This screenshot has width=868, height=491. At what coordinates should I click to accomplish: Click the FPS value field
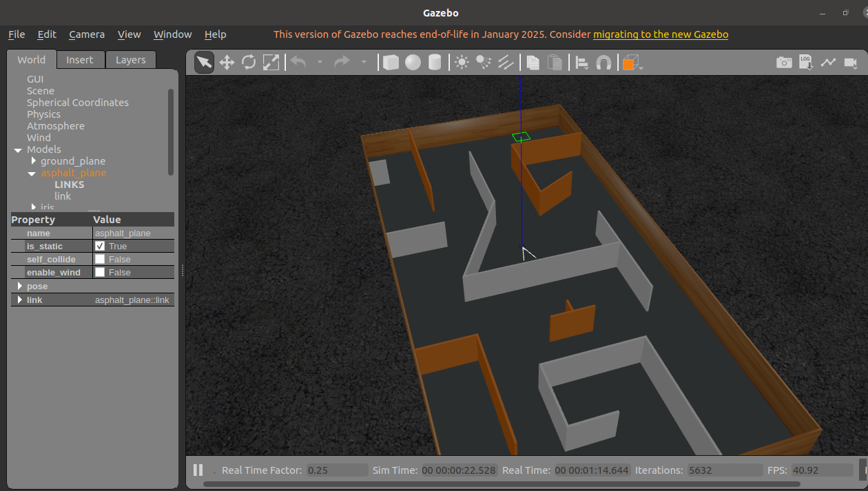click(822, 470)
